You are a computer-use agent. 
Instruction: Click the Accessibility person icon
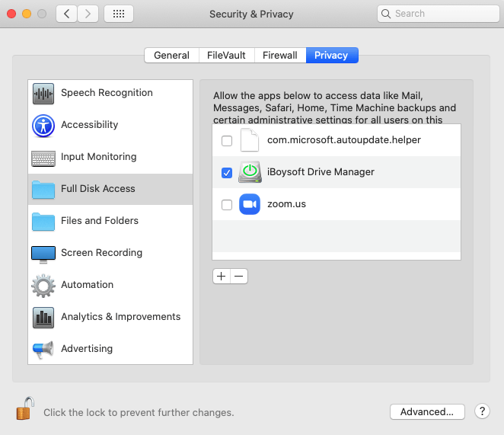(x=43, y=126)
